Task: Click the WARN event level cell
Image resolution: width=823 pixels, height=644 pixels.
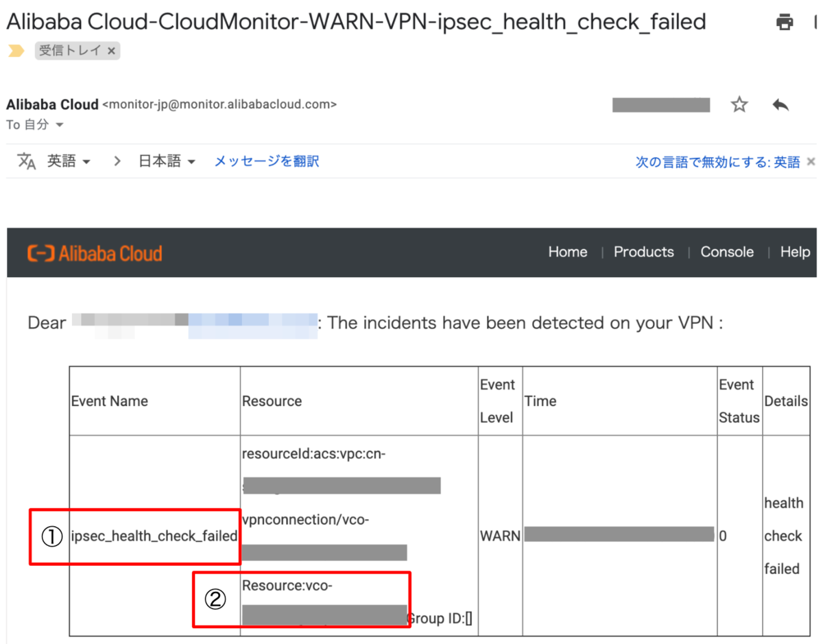Action: [501, 536]
